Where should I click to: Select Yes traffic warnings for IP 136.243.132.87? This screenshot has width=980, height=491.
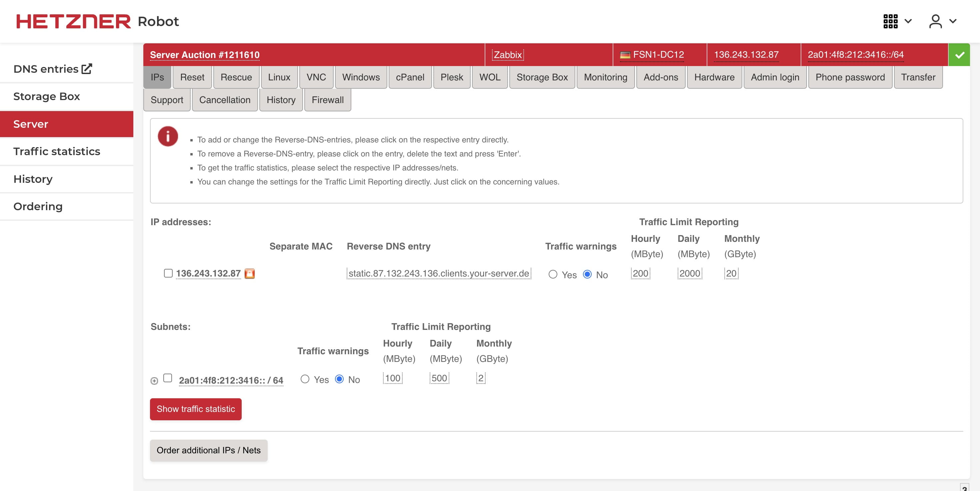click(x=553, y=275)
